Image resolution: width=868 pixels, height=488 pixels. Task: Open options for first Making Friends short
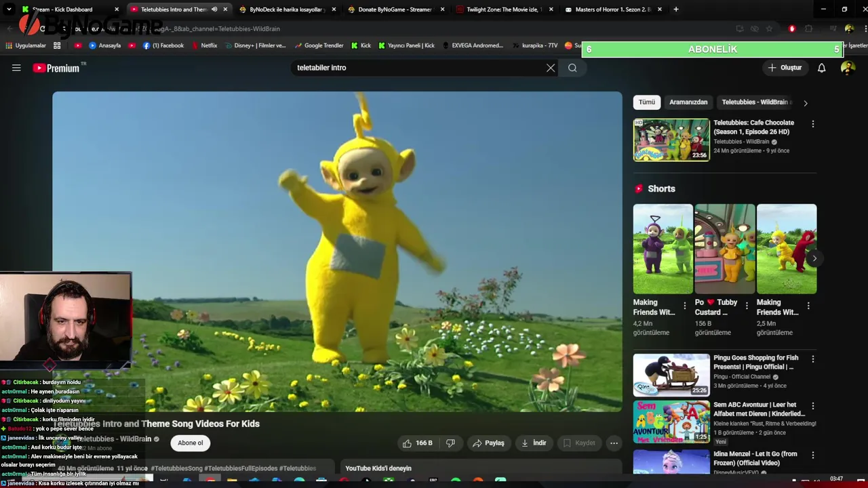(x=684, y=306)
